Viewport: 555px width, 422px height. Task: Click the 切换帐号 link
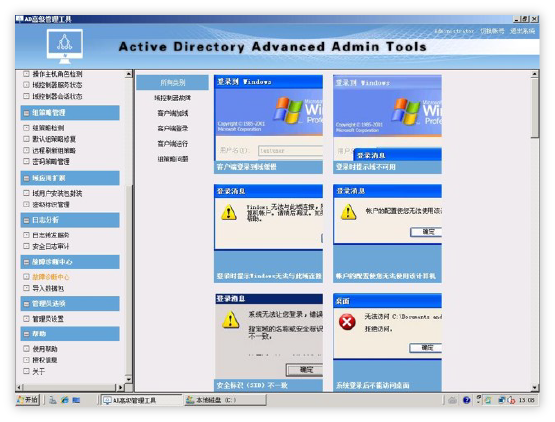coord(492,31)
